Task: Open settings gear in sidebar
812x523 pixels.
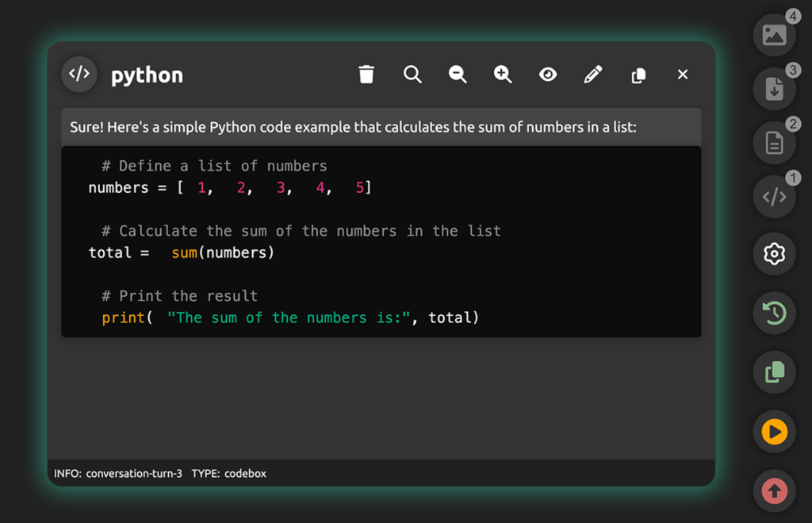Action: [774, 254]
